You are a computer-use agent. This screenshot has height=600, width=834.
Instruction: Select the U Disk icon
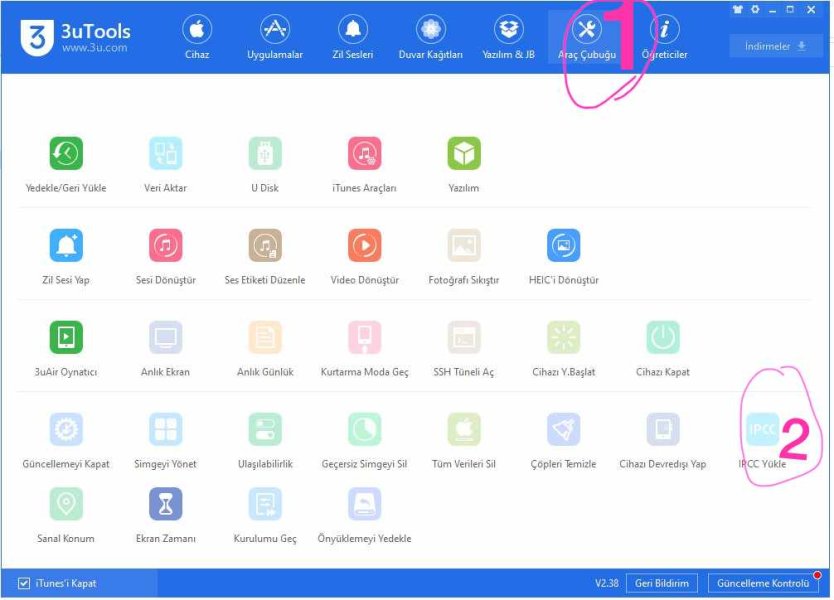point(265,153)
